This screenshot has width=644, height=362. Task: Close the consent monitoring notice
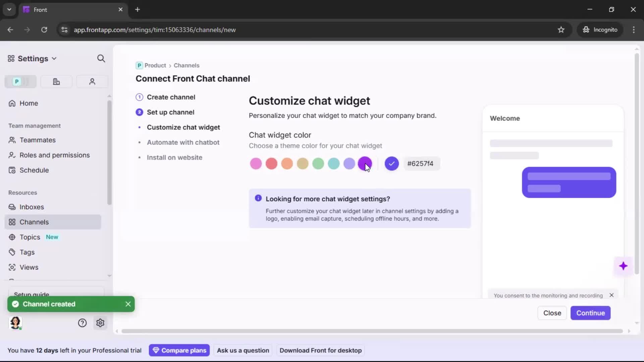coord(611,295)
